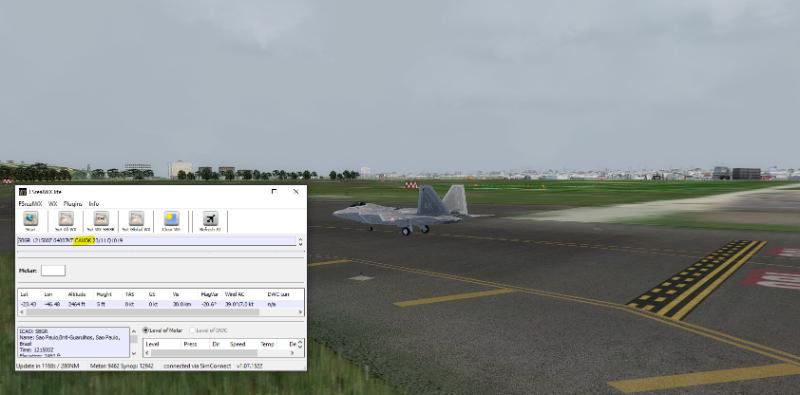
Task: Click the Set WX SBGR icon
Action: [101, 218]
